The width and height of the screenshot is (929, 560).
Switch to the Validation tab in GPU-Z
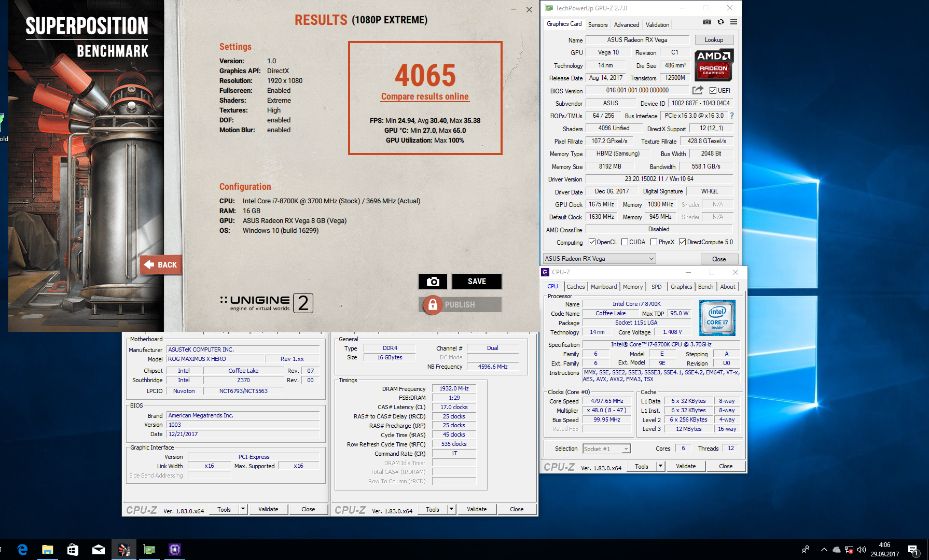(x=657, y=25)
